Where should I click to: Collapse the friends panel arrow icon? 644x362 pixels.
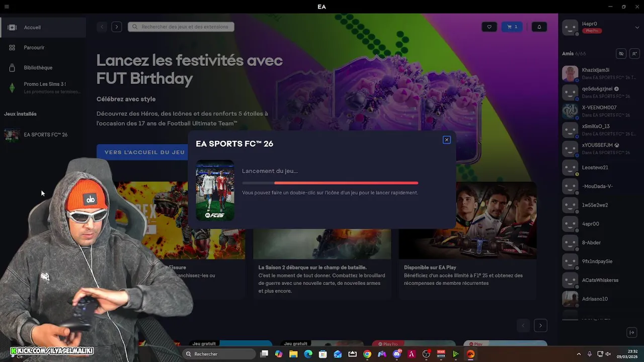click(632, 333)
